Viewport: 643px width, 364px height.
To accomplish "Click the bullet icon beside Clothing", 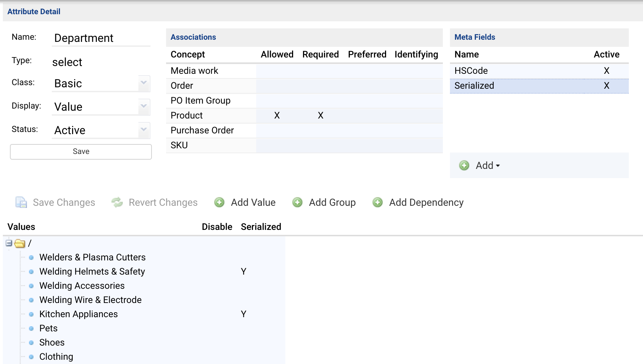I will [x=31, y=357].
